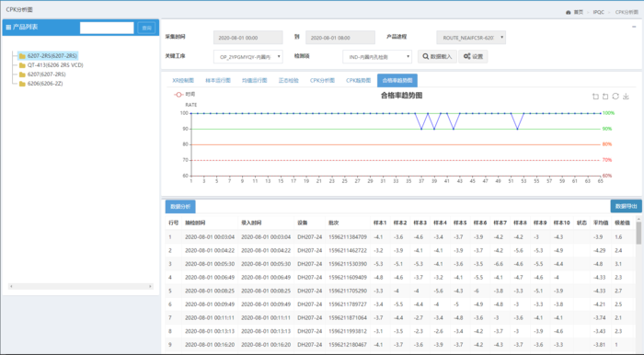Click the 数据导出 export button
The width and height of the screenshot is (644, 355).
point(626,206)
